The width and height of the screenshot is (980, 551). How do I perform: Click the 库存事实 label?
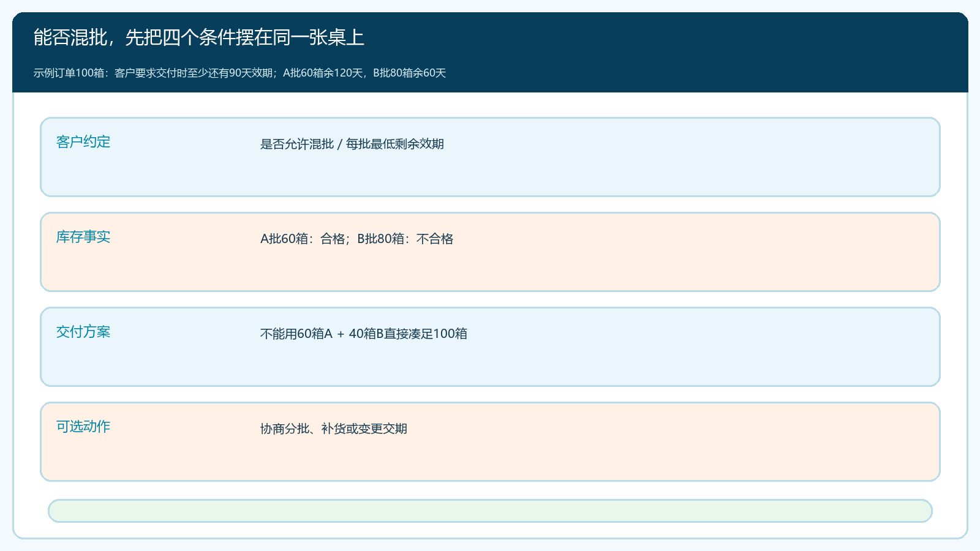[83, 237]
